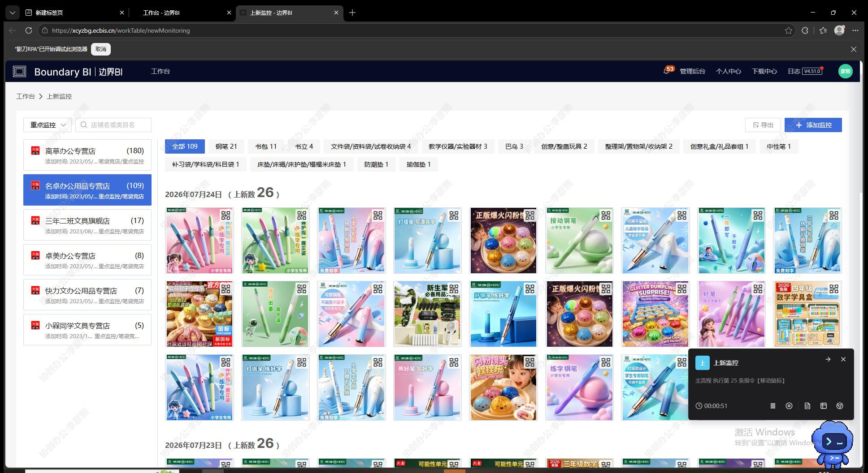Open the browser settings and more menu
868x473 pixels.
pos(855,30)
